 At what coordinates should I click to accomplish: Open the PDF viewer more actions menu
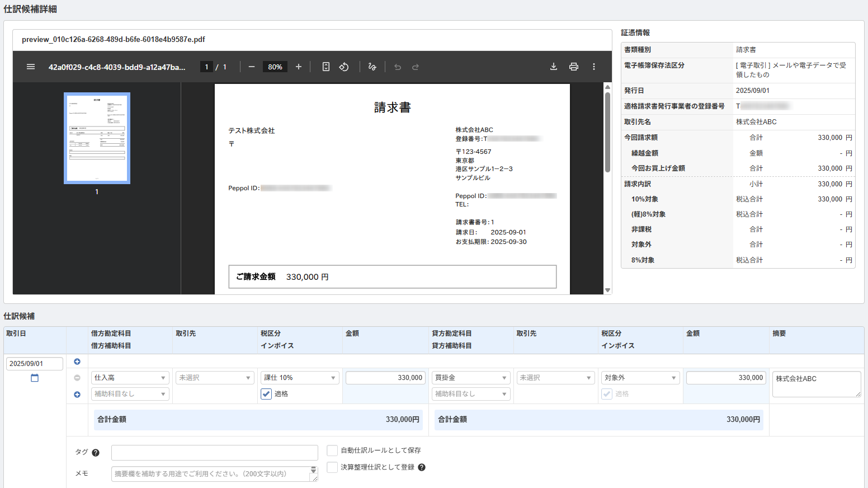(x=594, y=67)
